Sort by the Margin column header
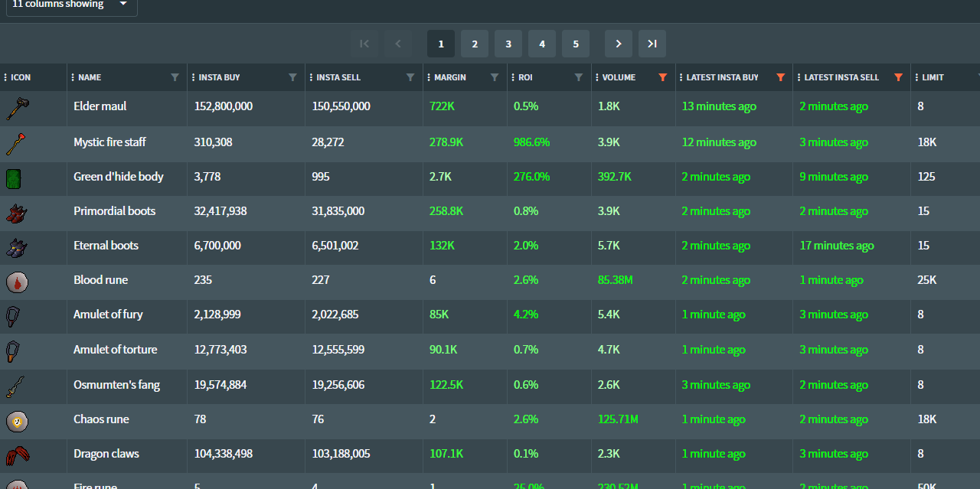Screen dimensions: 980x489 pos(450,77)
